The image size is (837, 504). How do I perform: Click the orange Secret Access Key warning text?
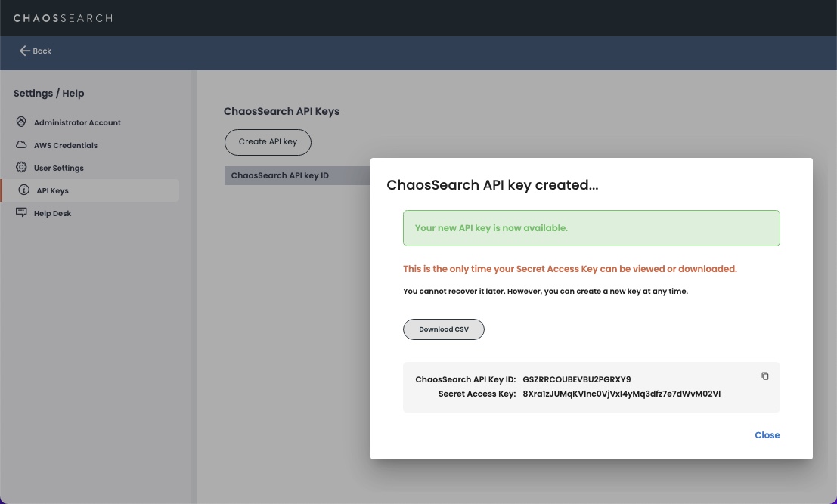coord(569,269)
